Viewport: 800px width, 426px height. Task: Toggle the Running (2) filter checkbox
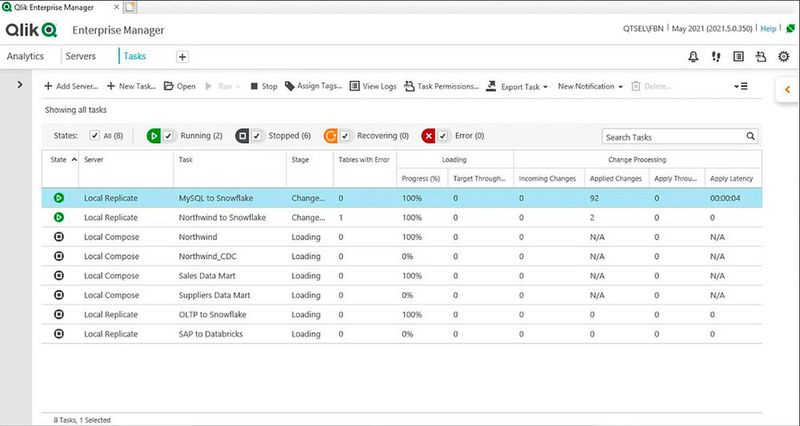pyautogui.click(x=168, y=136)
